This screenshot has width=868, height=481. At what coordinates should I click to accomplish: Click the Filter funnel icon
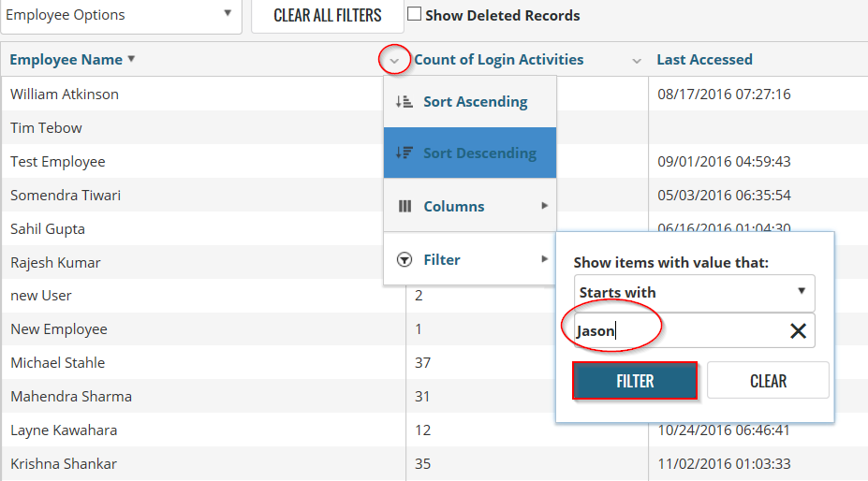[x=405, y=260]
